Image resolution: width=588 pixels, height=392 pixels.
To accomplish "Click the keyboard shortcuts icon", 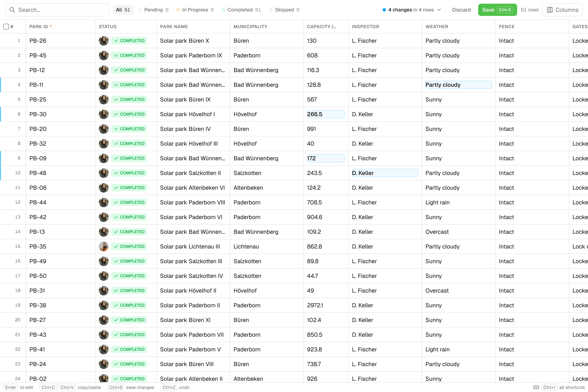I will coord(536,387).
